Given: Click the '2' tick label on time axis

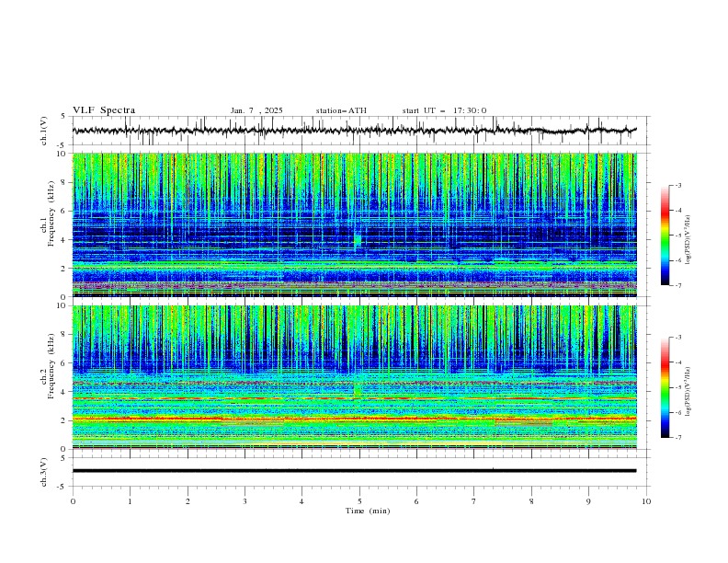Looking at the screenshot, I should click(x=188, y=501).
